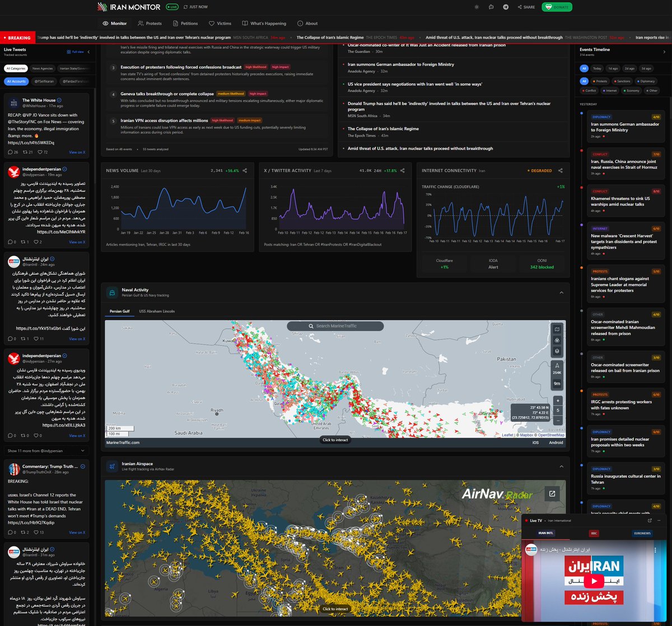672x626 pixels.
Task: Open the MarineTraffic iOS link
Action: point(535,443)
